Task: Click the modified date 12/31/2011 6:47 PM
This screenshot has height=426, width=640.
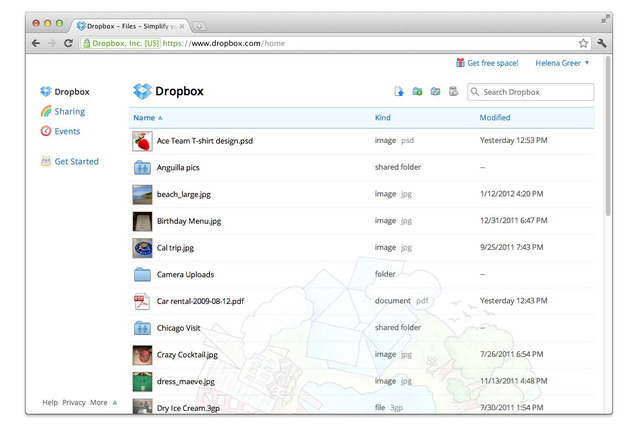Action: click(x=513, y=220)
